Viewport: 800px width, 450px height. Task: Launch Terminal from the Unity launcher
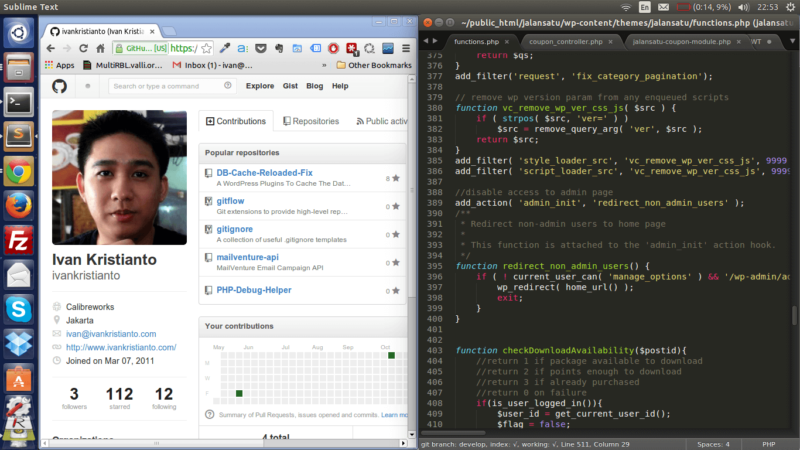(19, 103)
